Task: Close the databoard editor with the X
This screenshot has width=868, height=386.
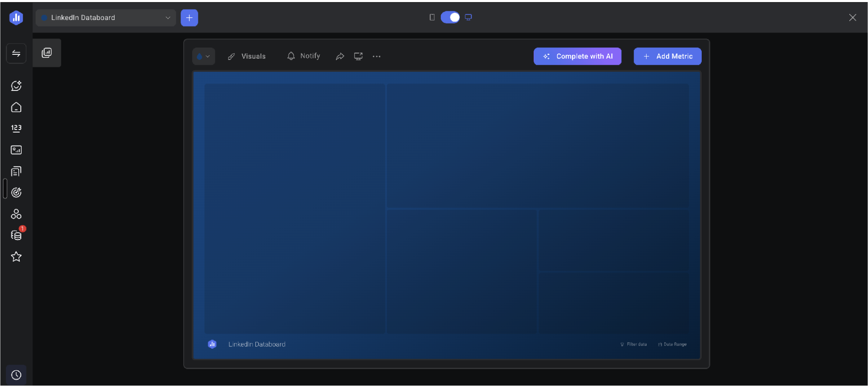Action: click(x=853, y=17)
